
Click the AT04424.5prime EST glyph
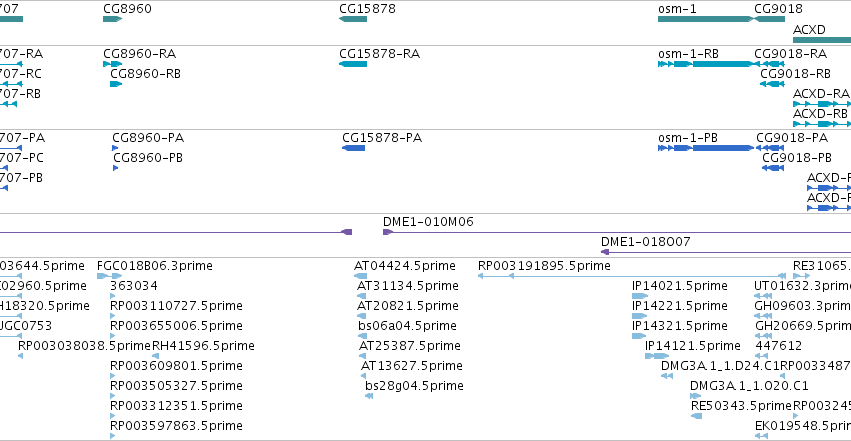(360, 276)
